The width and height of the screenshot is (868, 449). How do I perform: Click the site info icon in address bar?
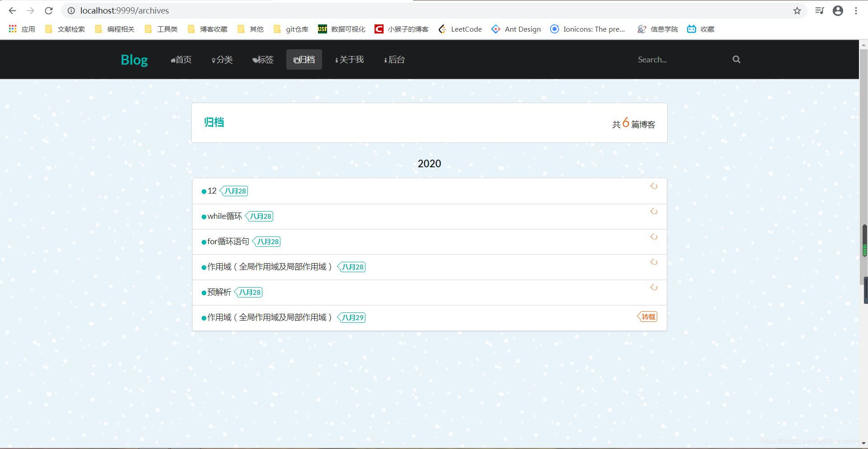coord(71,10)
